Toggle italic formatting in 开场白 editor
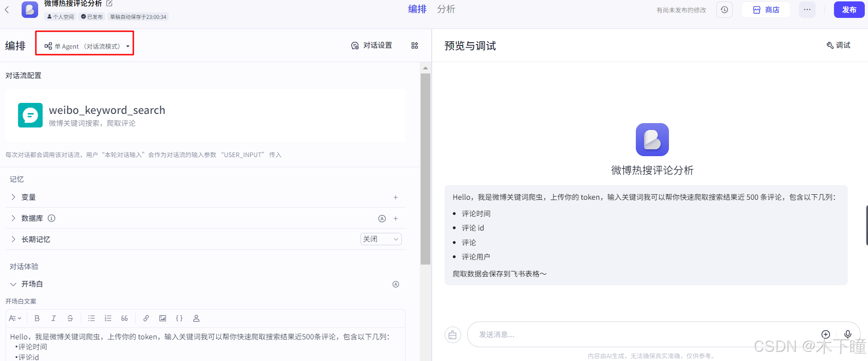This screenshot has height=361, width=868. [x=54, y=318]
